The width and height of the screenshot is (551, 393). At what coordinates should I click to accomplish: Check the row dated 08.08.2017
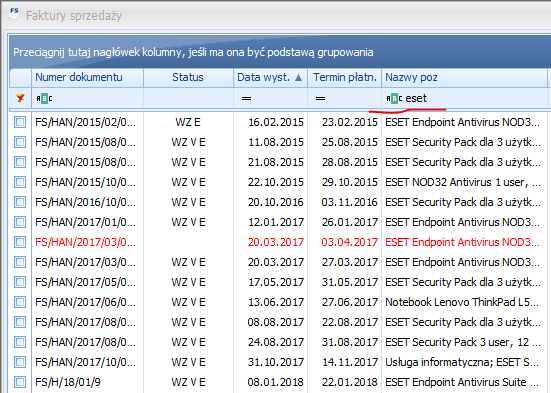tap(20, 322)
